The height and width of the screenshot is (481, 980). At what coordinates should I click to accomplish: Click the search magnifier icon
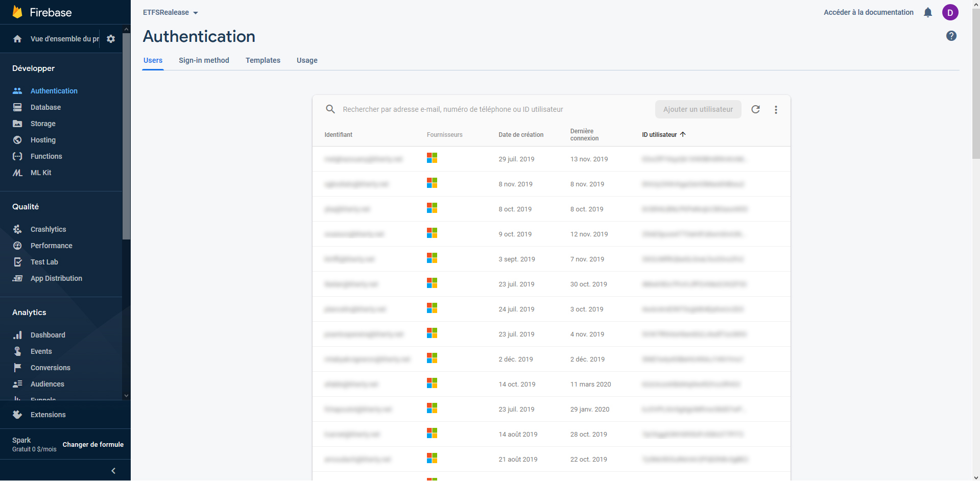(330, 109)
